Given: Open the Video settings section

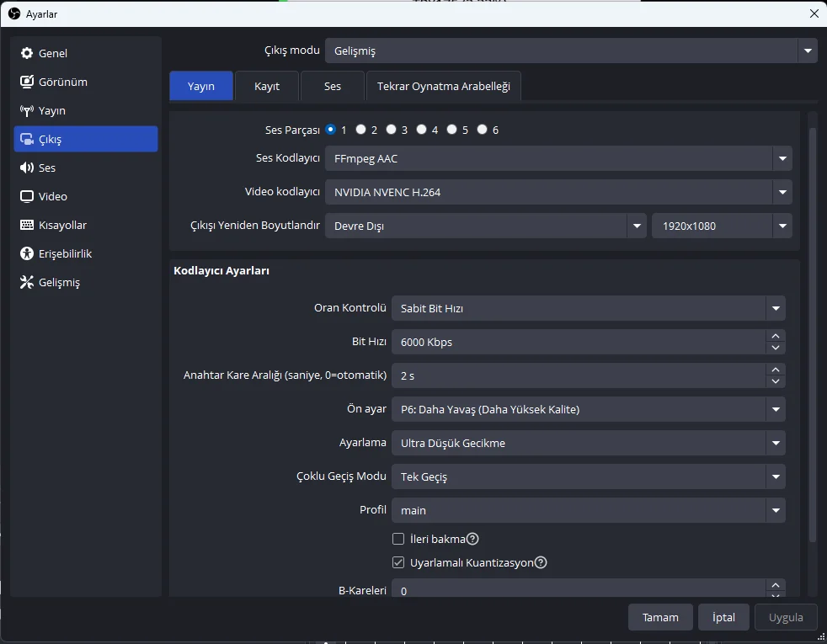Looking at the screenshot, I should point(86,197).
